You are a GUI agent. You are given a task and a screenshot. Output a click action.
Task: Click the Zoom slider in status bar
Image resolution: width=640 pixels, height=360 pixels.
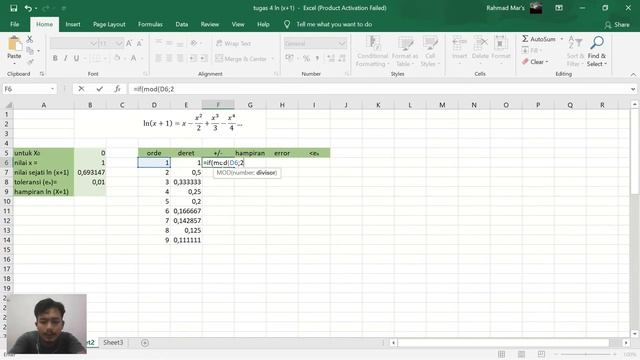pos(586,354)
